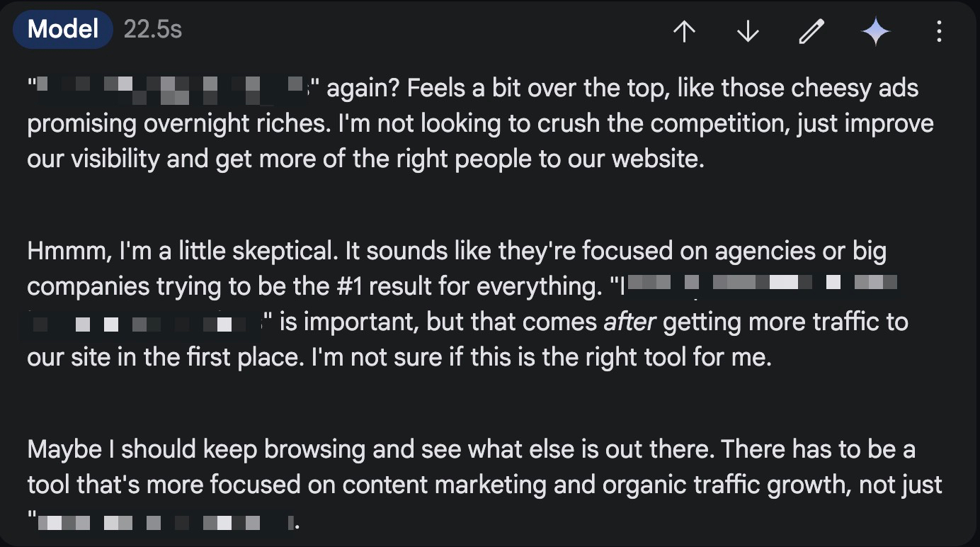Rerun this turn using the sparkle icon
The width and height of the screenshot is (980, 547).
(875, 31)
